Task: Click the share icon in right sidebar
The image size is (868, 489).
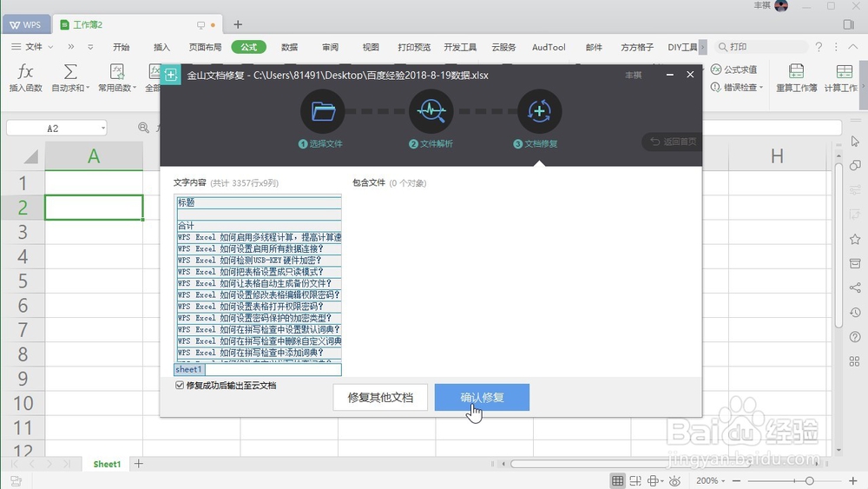Action: tap(855, 287)
